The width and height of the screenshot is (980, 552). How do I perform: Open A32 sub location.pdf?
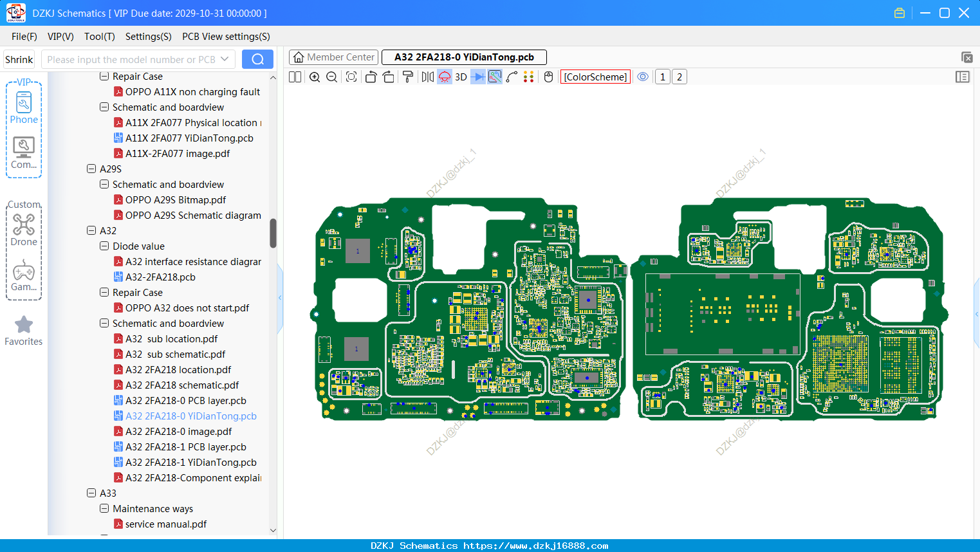pyautogui.click(x=171, y=339)
